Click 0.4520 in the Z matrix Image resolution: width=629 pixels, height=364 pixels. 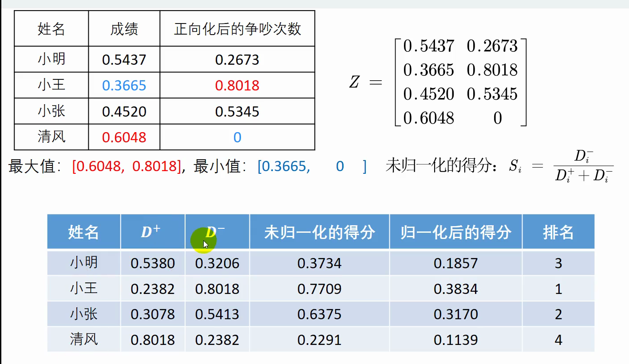pyautogui.click(x=428, y=94)
